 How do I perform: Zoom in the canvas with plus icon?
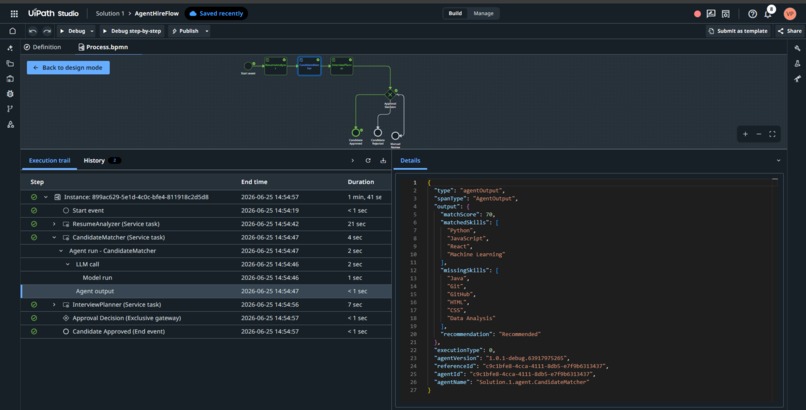pos(745,134)
